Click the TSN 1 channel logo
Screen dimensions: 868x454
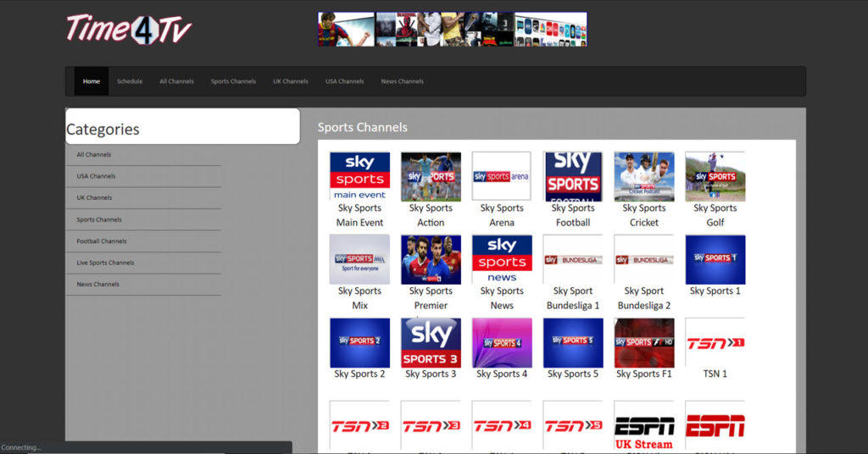[715, 342]
